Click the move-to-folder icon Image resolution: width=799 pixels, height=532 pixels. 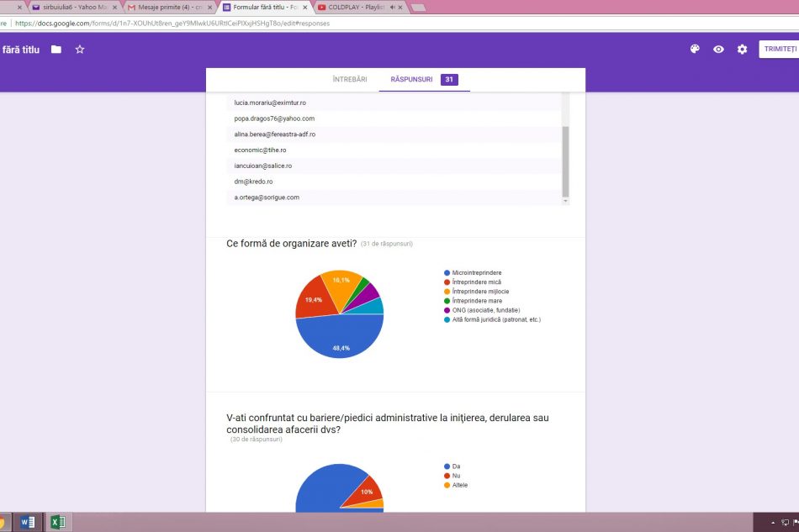(56, 50)
